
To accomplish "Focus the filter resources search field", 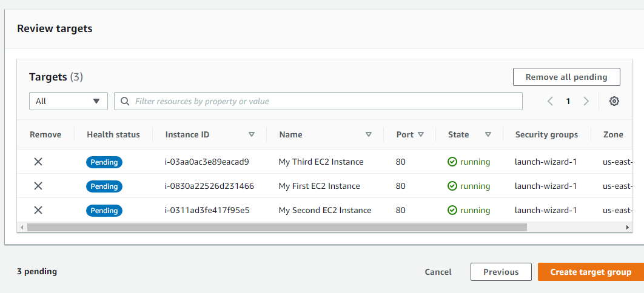I will pyautogui.click(x=318, y=101).
